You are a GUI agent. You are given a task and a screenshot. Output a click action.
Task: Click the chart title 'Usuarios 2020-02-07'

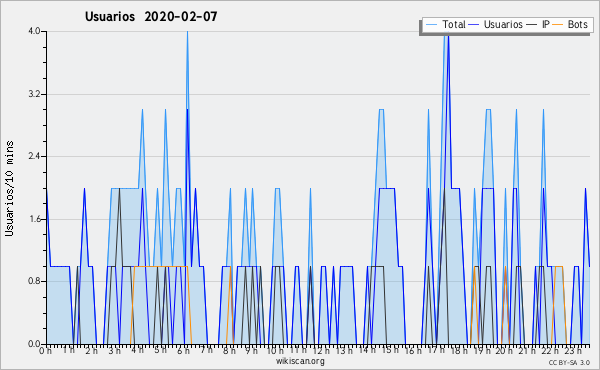click(x=151, y=16)
